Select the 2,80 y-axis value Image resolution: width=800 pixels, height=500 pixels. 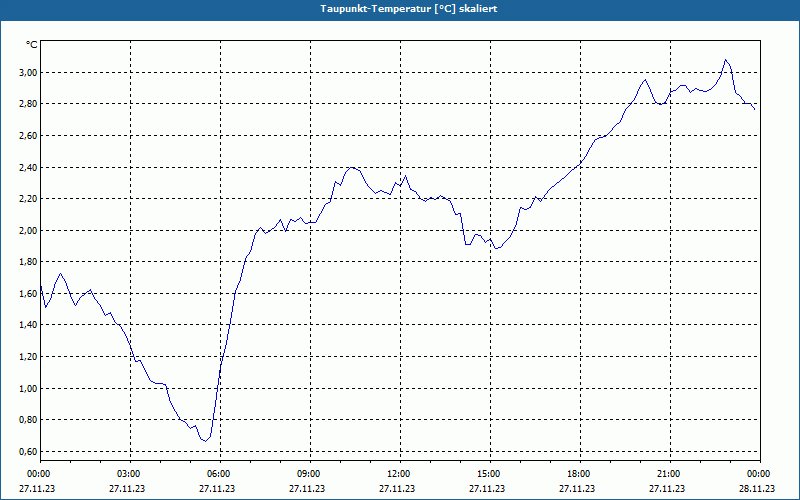tap(30, 104)
